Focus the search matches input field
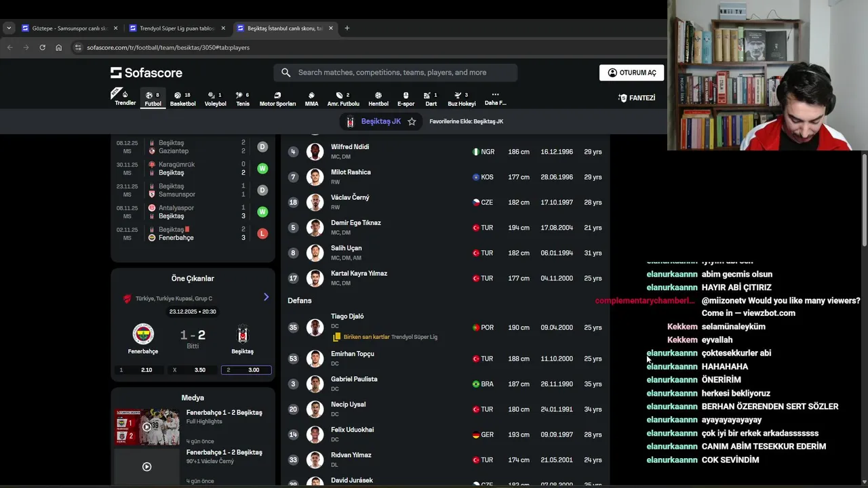The image size is (868, 488). (x=395, y=73)
